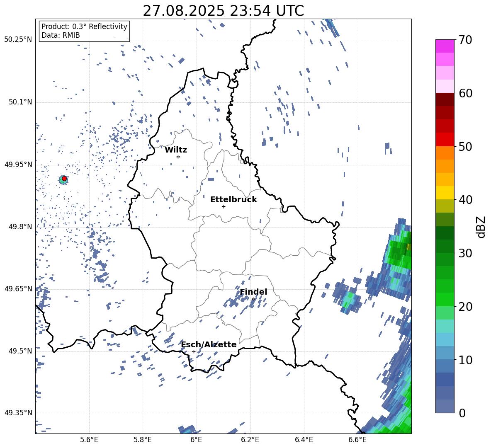Click the colorbar tick label 70
The image size is (491, 448).
tap(465, 40)
